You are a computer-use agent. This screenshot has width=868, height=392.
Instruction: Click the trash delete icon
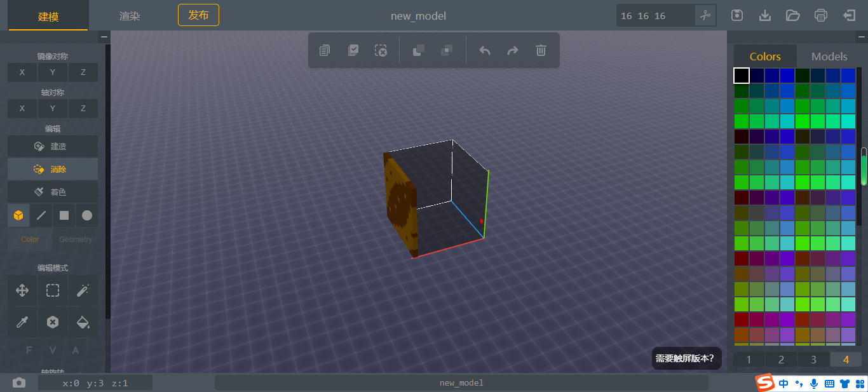[541, 50]
